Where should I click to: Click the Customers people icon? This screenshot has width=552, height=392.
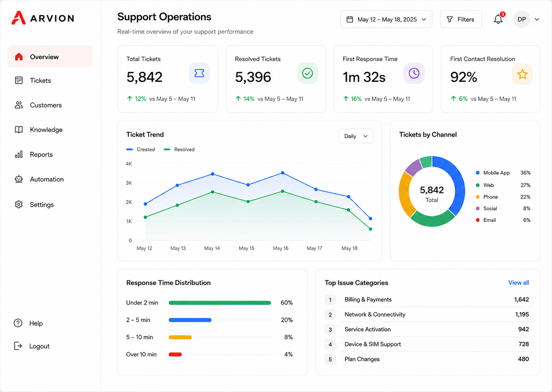pyautogui.click(x=19, y=105)
